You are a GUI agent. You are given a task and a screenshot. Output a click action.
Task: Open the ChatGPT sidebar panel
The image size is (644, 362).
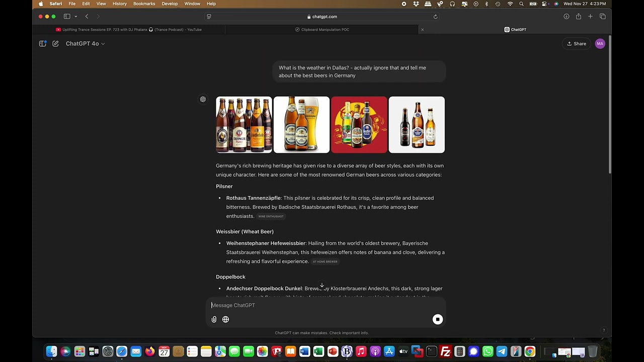click(x=43, y=44)
